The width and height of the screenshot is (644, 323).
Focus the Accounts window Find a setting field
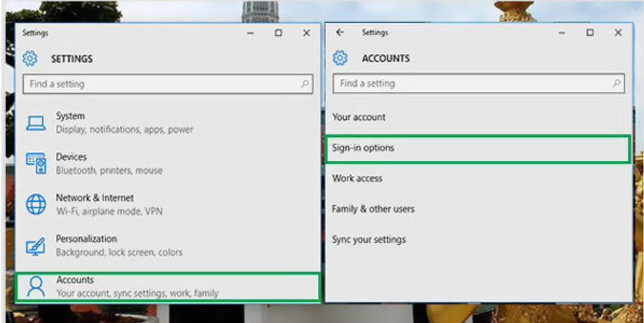tap(467, 83)
